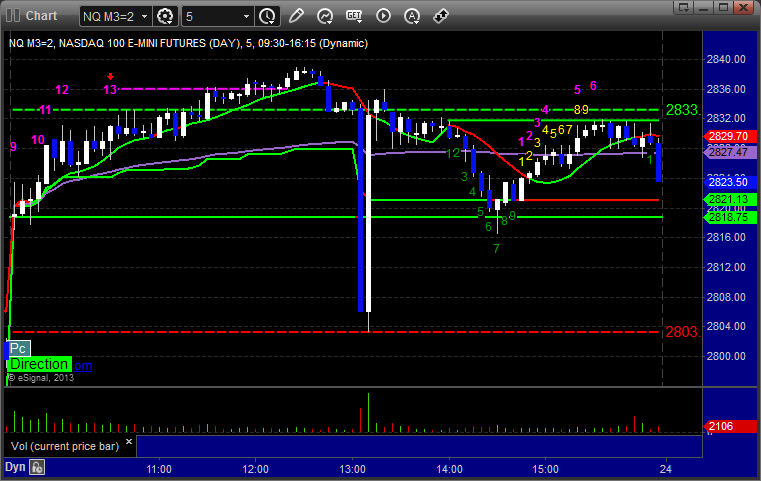Screen dimensions: 761x481
Task: Click the 2821.13 green price marker
Action: coord(729,199)
